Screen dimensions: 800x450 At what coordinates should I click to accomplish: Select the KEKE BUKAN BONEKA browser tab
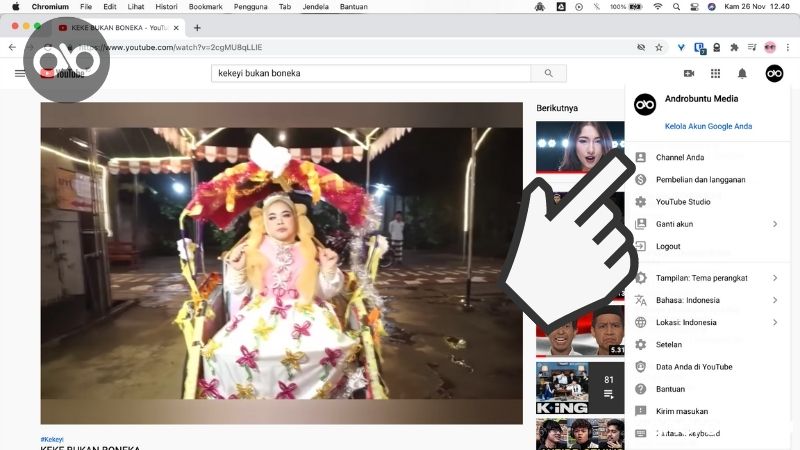118,28
